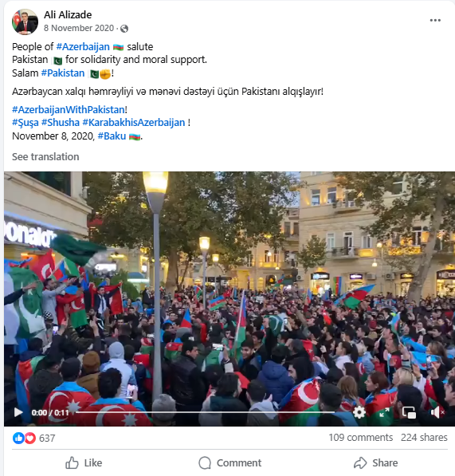Image resolution: width=455 pixels, height=476 pixels.
Task: Click See translation
Action: click(x=45, y=156)
